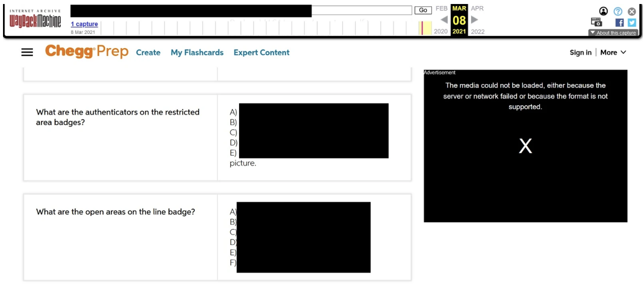Expand the More dropdown menu

point(613,52)
